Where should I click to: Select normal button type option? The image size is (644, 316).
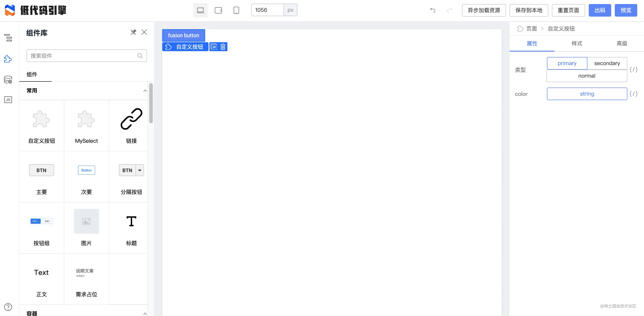pyautogui.click(x=586, y=76)
